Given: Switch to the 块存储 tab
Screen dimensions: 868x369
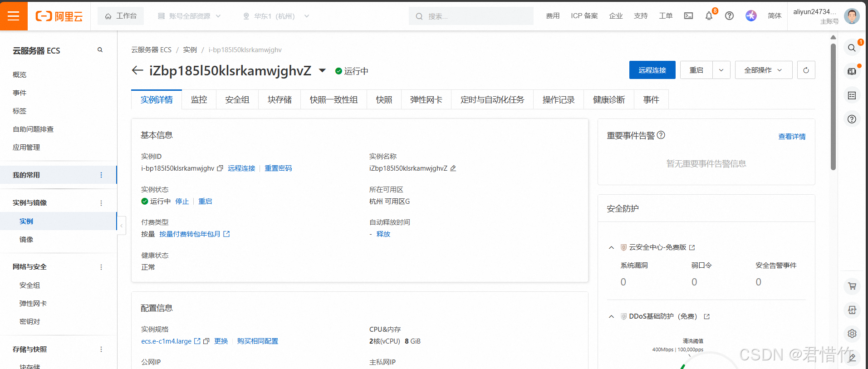Looking at the screenshot, I should click(x=280, y=99).
